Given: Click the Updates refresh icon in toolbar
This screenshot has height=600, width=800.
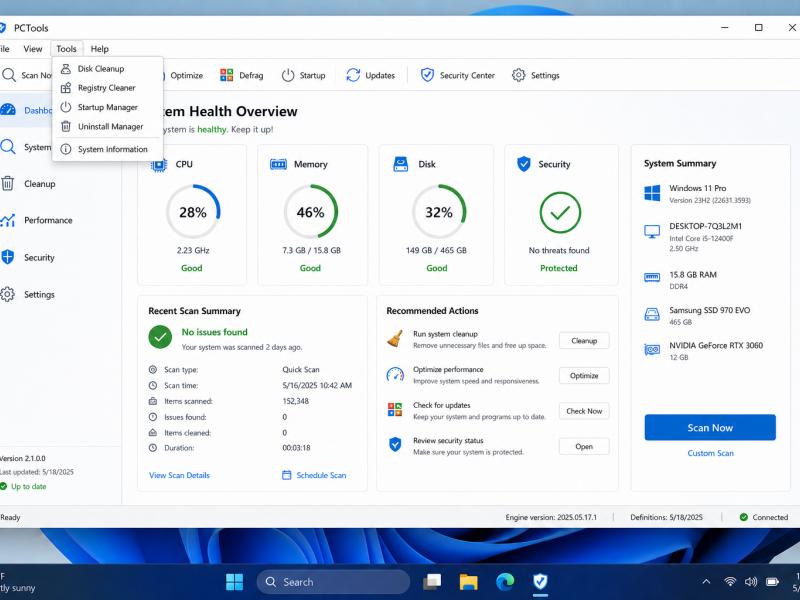Looking at the screenshot, I should coord(353,75).
